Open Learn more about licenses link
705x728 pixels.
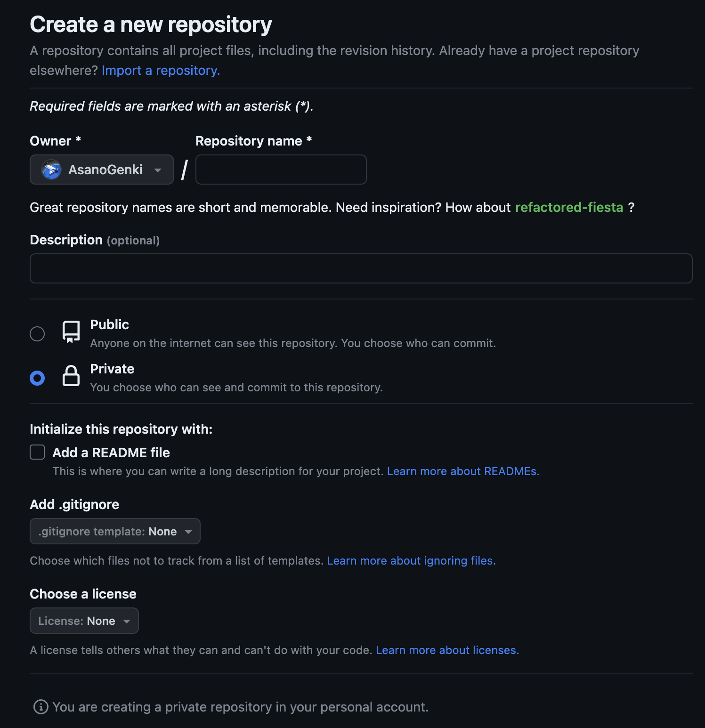click(447, 650)
